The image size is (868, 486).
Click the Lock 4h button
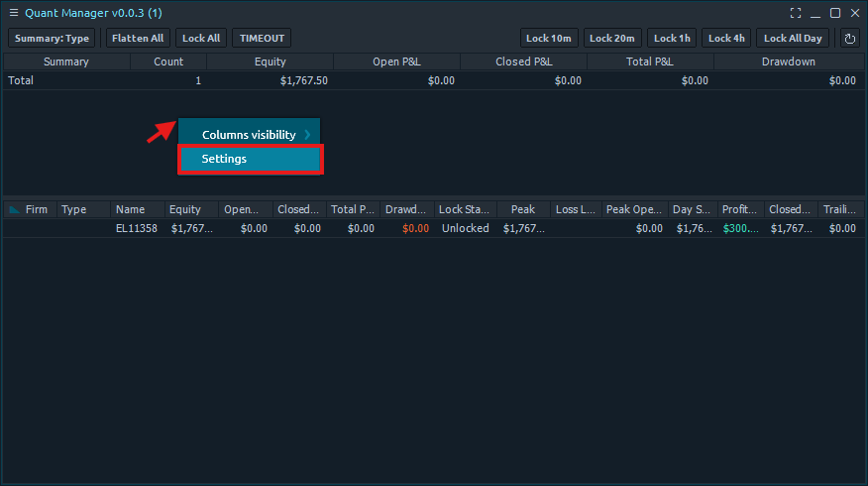coord(726,39)
